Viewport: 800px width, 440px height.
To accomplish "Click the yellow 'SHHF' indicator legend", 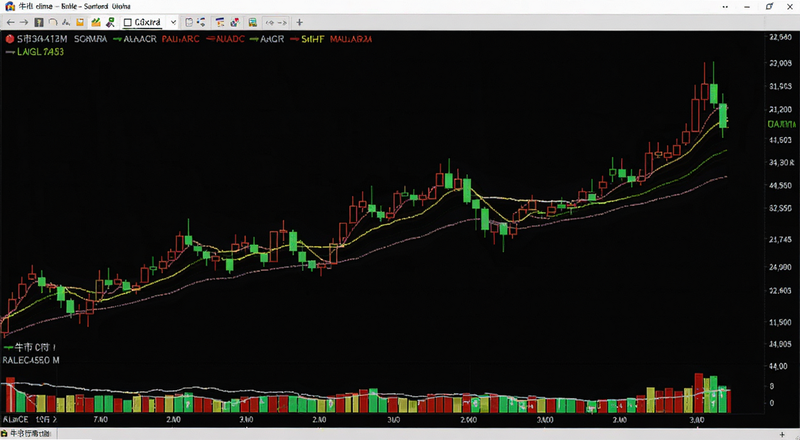I will tap(307, 39).
